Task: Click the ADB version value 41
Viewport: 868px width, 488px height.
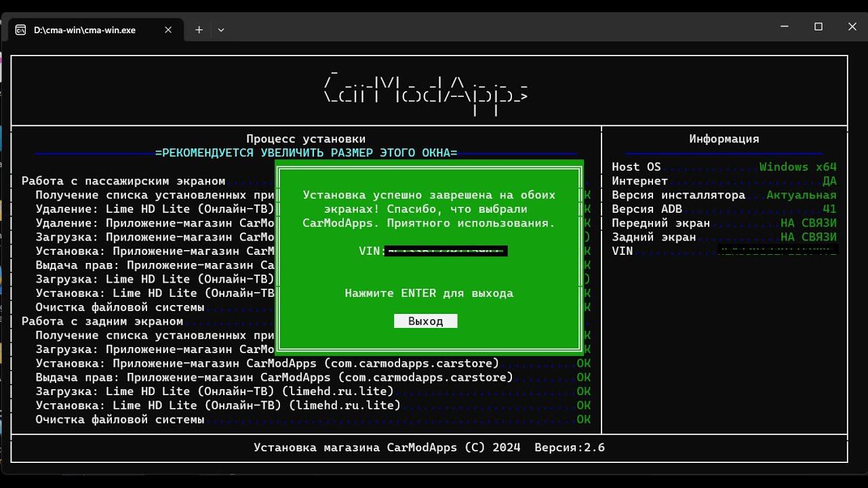Action: tap(830, 209)
